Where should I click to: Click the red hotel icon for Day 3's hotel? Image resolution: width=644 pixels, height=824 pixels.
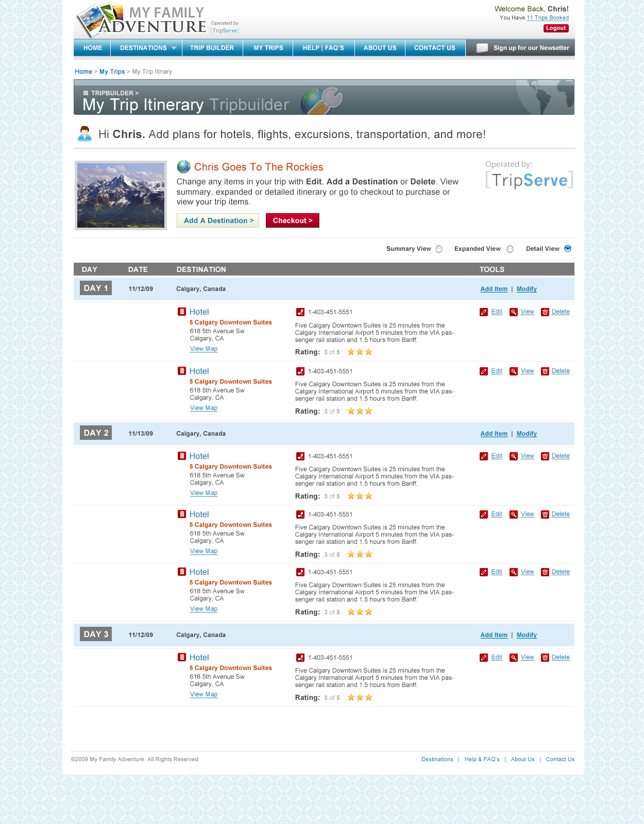click(x=182, y=657)
